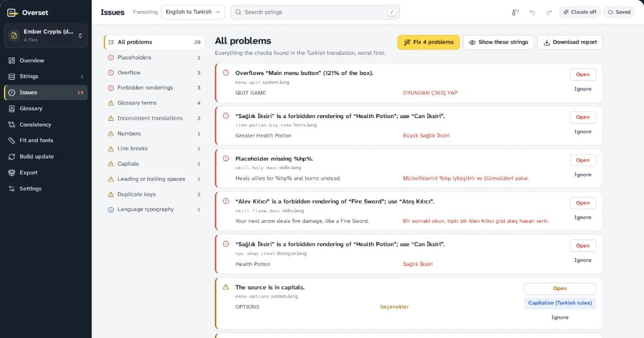Open the Glossary sidebar icon
The image size is (644, 338).
click(12, 109)
